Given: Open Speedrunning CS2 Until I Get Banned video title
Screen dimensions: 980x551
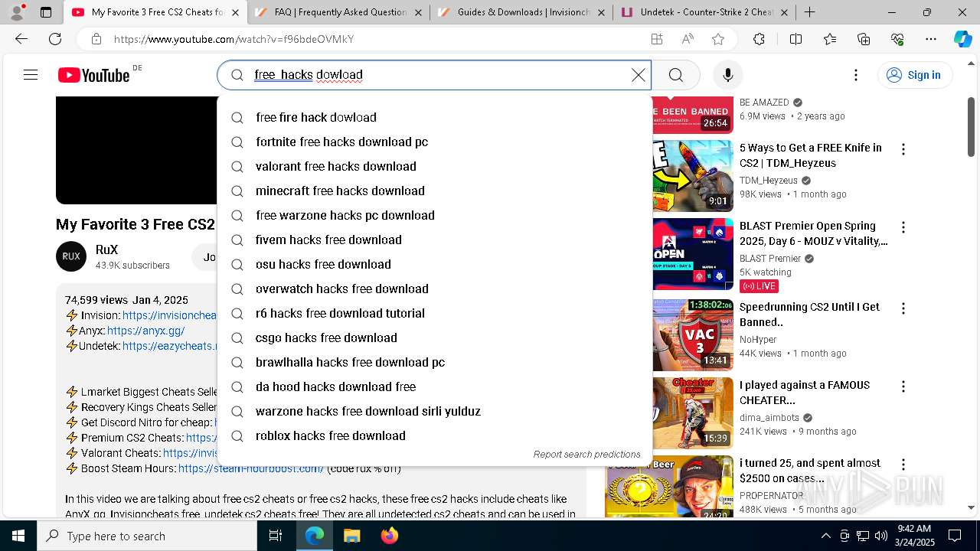Looking at the screenshot, I should [x=809, y=315].
